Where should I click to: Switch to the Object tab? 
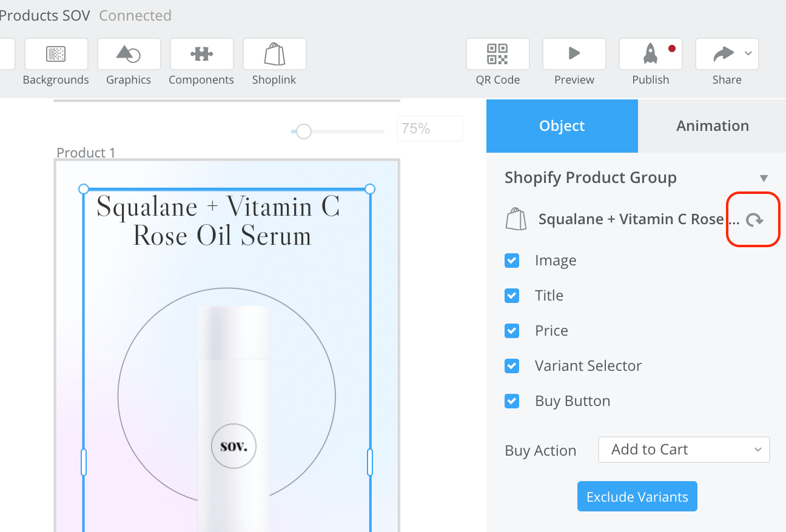562,126
